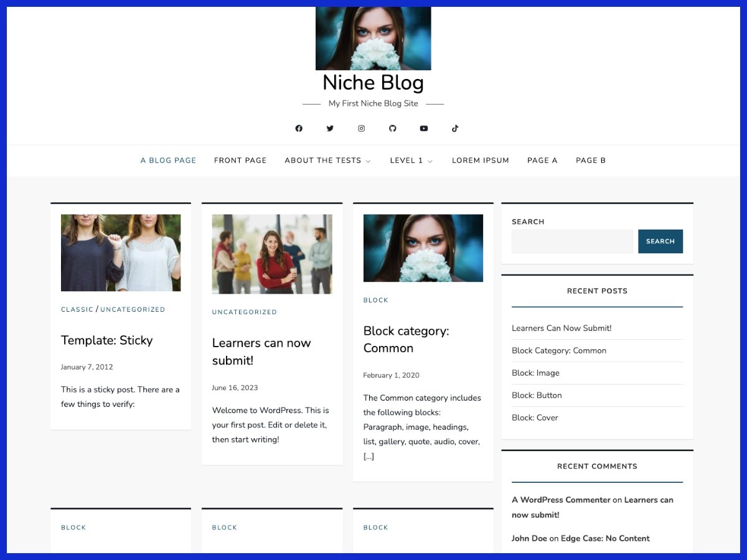The height and width of the screenshot is (560, 747).
Task: Click the Niche Blog header logo image
Action: click(x=373, y=39)
